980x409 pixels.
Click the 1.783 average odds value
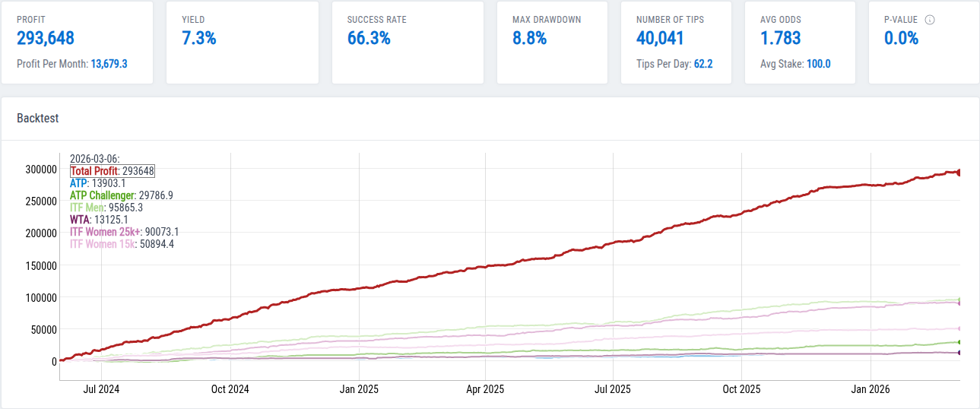782,38
